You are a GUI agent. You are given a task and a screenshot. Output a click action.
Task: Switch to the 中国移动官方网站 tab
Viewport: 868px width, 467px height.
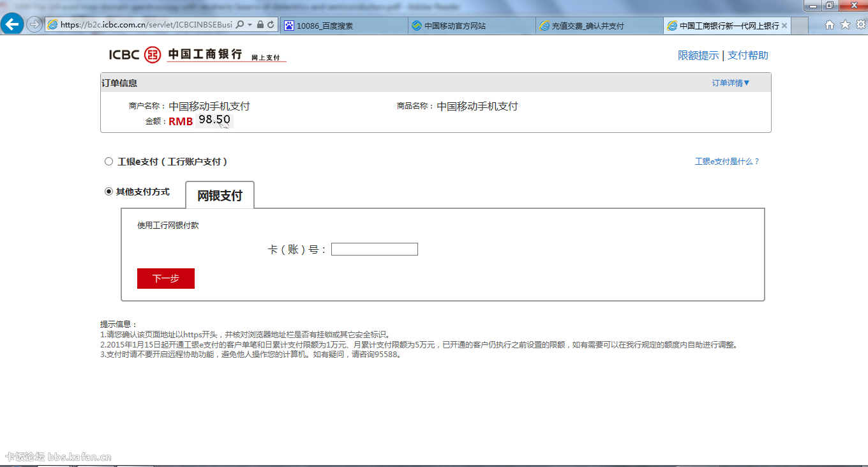pyautogui.click(x=472, y=26)
